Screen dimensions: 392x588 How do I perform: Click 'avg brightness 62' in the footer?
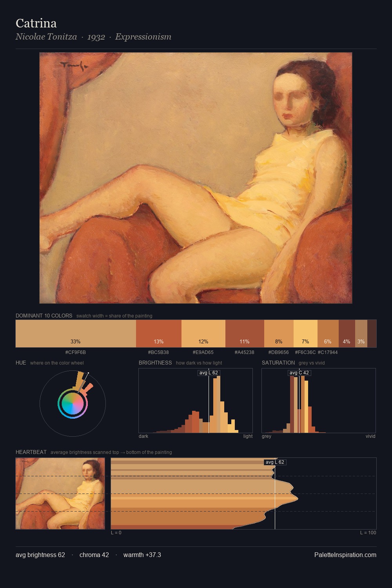click(40, 555)
